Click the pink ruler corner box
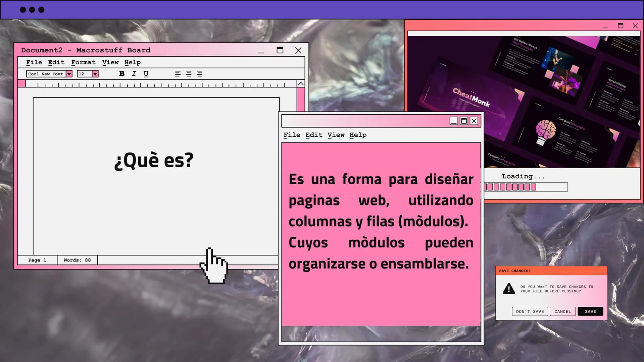Viewport: 644px width, 362px height. click(x=21, y=83)
